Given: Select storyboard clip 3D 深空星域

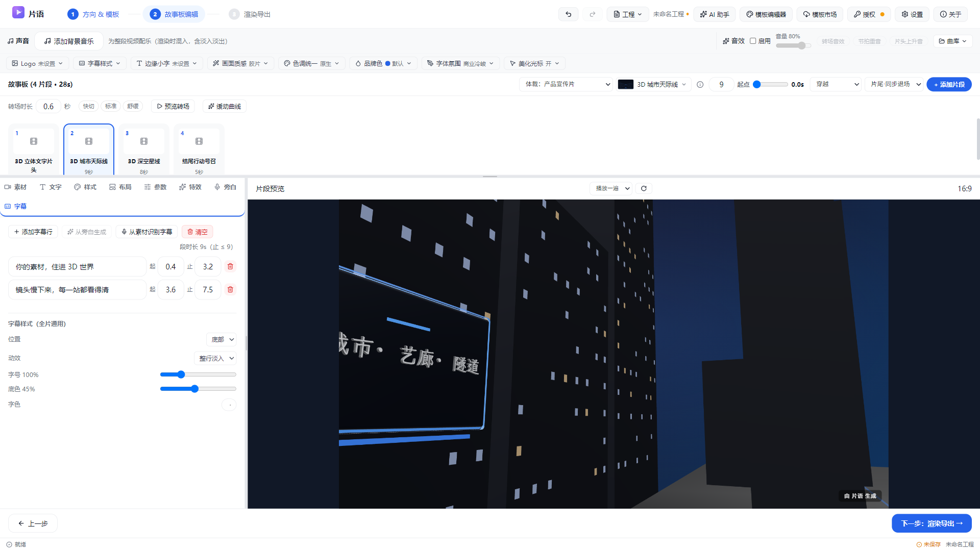Looking at the screenshot, I should point(144,150).
